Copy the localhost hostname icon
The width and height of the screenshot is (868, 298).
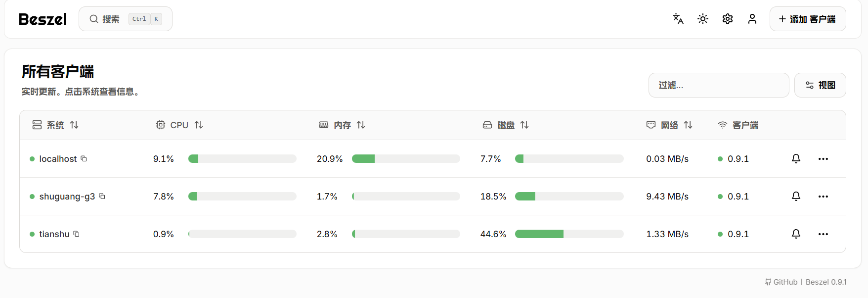tap(84, 159)
